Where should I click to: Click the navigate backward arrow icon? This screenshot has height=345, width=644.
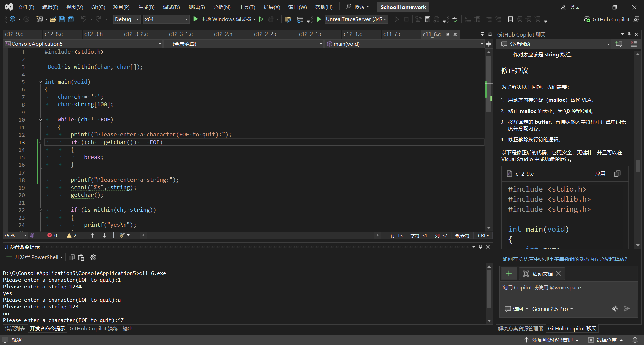12,19
